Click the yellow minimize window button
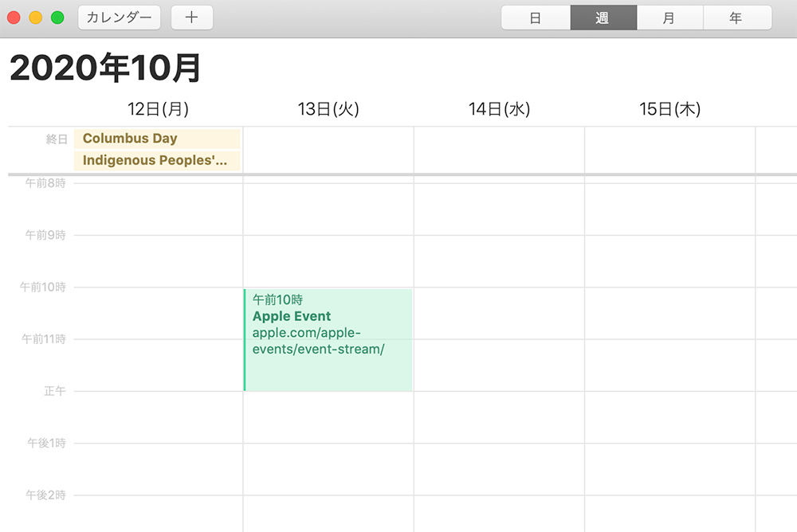This screenshot has height=532, width=797. (36, 18)
